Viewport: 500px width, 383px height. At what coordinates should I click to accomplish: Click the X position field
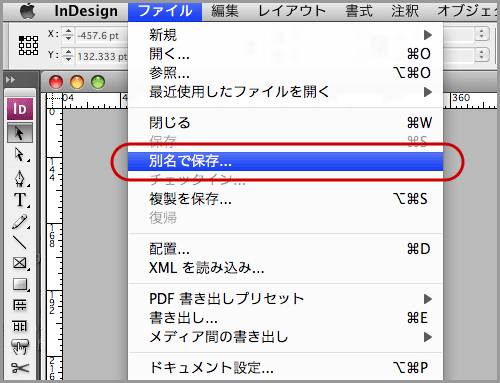point(102,35)
